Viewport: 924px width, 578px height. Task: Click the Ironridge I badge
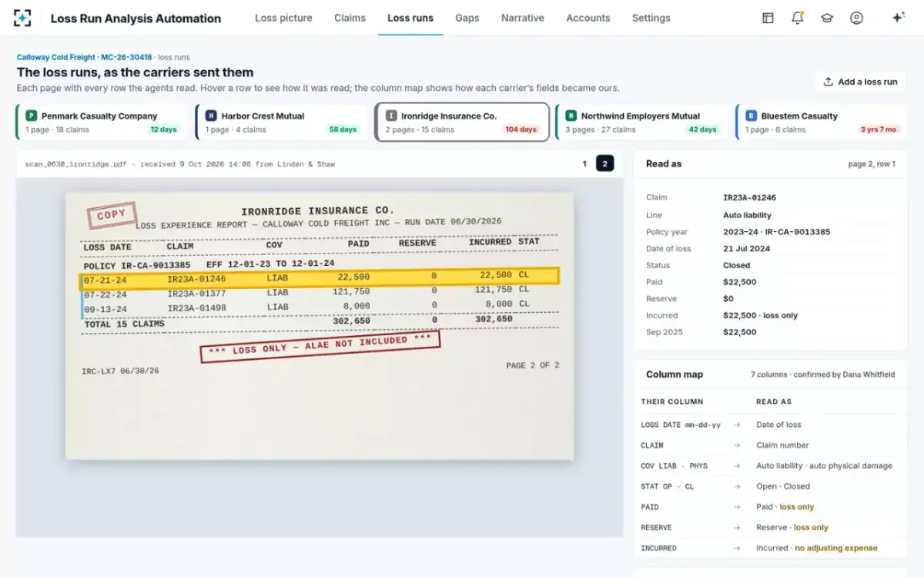click(391, 116)
